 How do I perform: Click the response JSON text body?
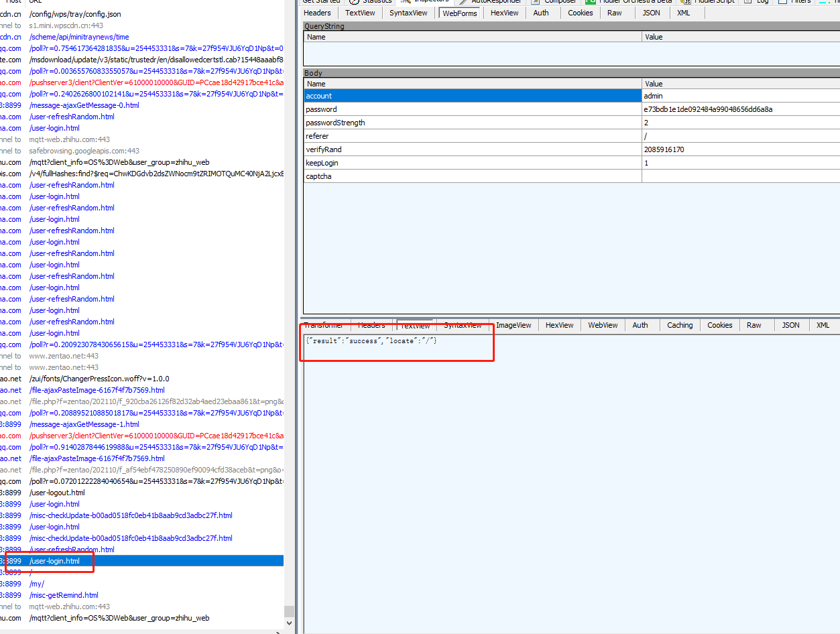point(371,341)
